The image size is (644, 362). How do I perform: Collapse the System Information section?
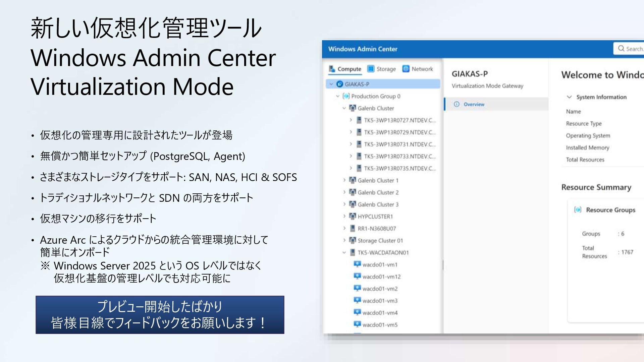569,97
